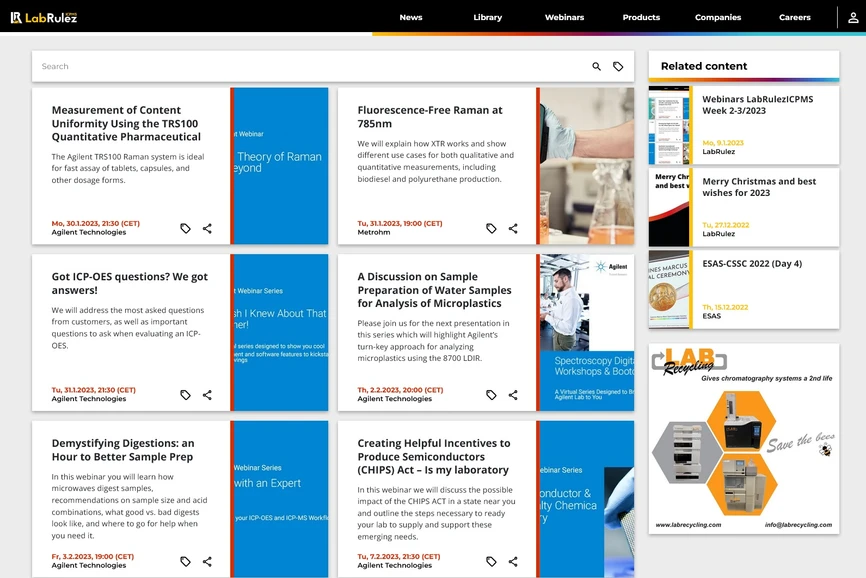The height and width of the screenshot is (578, 866).
Task: Click tag icon on TRS100 Content Uniformity card
Action: click(186, 229)
